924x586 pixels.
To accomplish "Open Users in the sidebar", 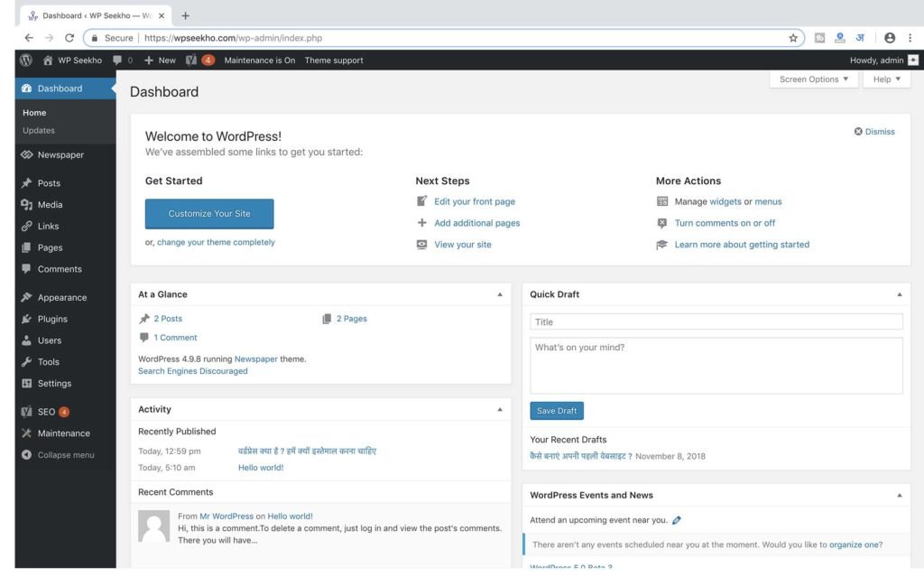I will click(65, 340).
